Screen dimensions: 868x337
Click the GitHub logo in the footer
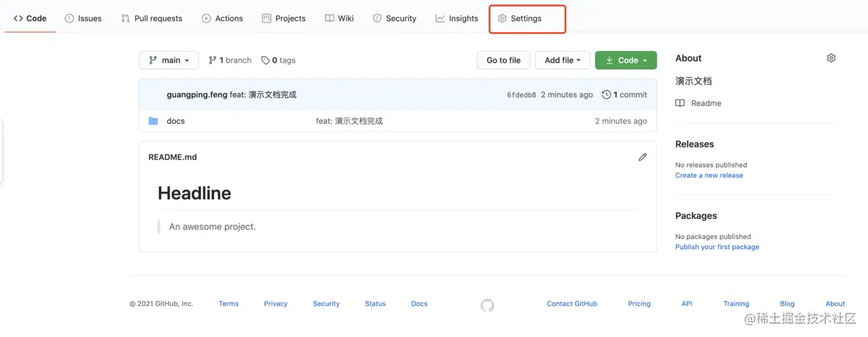click(487, 305)
